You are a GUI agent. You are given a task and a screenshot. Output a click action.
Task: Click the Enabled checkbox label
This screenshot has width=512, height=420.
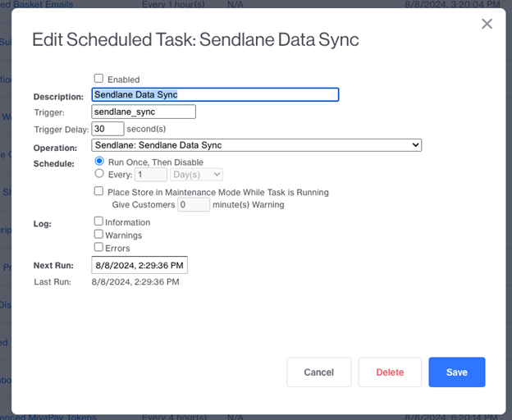[x=123, y=80]
